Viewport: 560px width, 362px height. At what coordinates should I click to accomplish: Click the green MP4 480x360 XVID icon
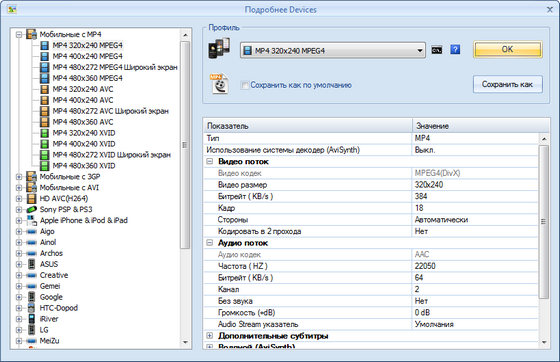44,166
